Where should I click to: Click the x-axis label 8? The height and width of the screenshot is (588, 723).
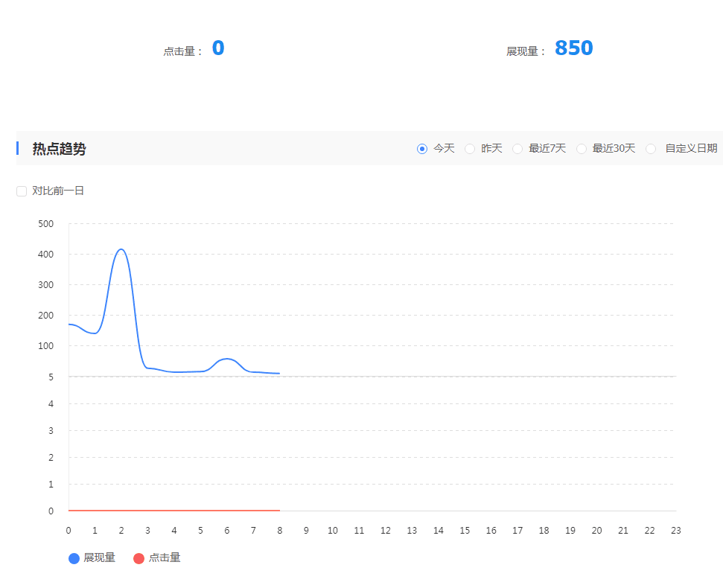[279, 530]
